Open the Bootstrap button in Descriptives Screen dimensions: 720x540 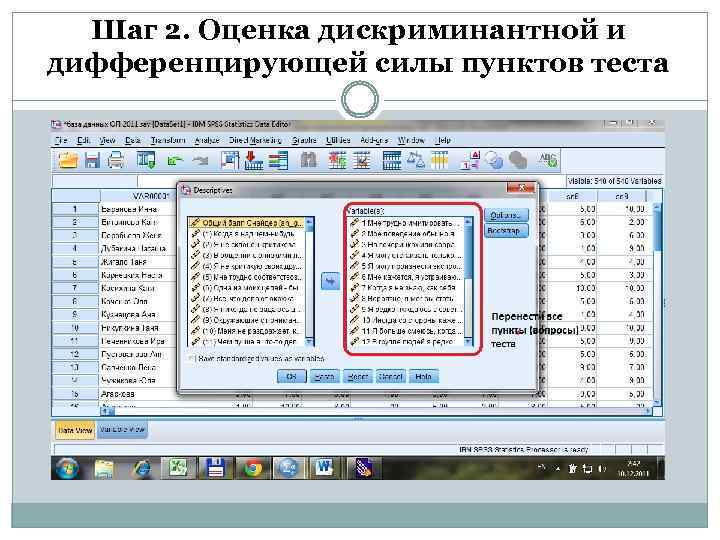pyautogui.click(x=506, y=231)
